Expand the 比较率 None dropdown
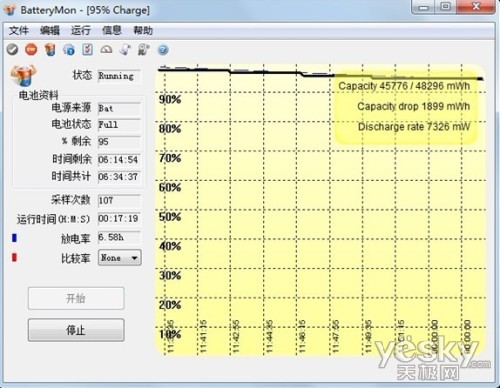The width and height of the screenshot is (500, 388). pyautogui.click(x=120, y=258)
